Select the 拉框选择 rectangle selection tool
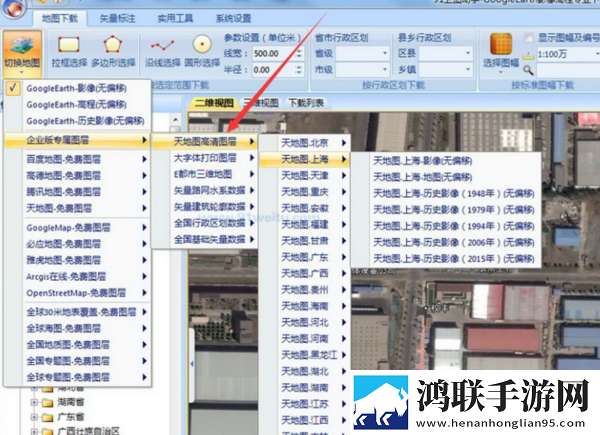600x435 pixels. click(69, 52)
